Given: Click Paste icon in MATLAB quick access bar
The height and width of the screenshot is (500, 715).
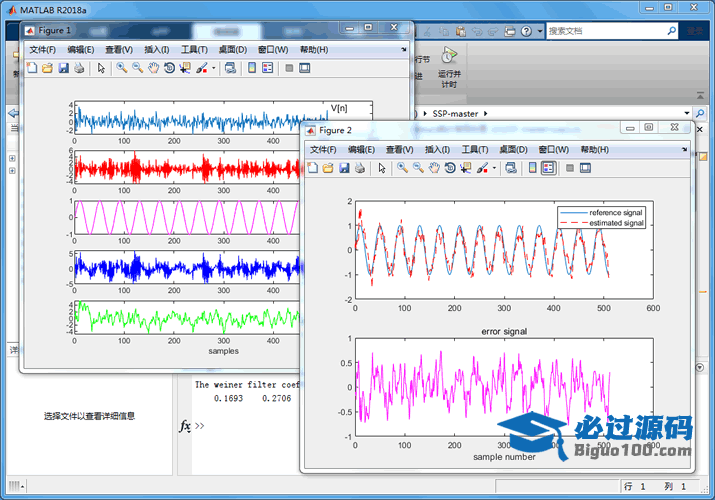Looking at the screenshot, I should (x=461, y=31).
